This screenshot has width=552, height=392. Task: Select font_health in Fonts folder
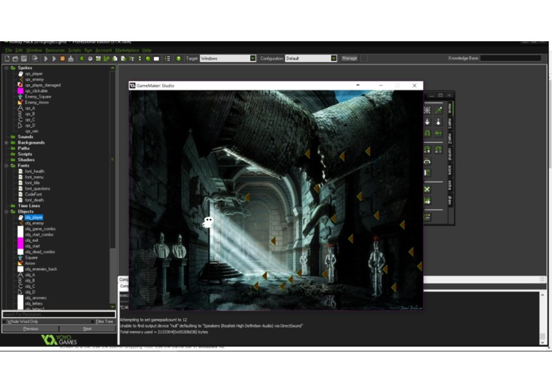[34, 171]
